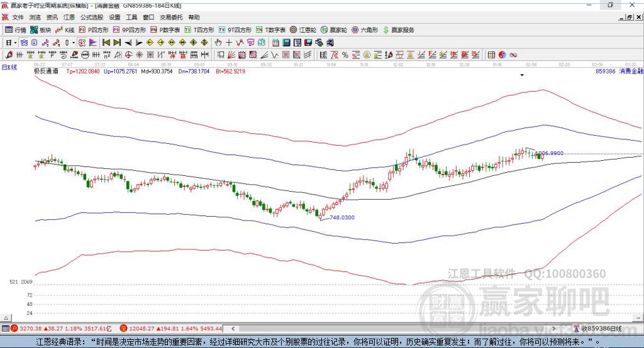Open the 资讯 menu
644x348 pixels.
tap(52, 17)
